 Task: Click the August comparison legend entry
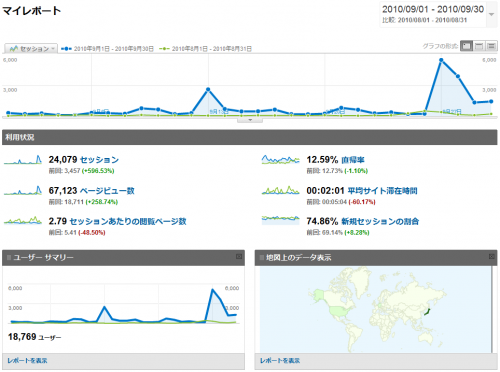[x=205, y=49]
